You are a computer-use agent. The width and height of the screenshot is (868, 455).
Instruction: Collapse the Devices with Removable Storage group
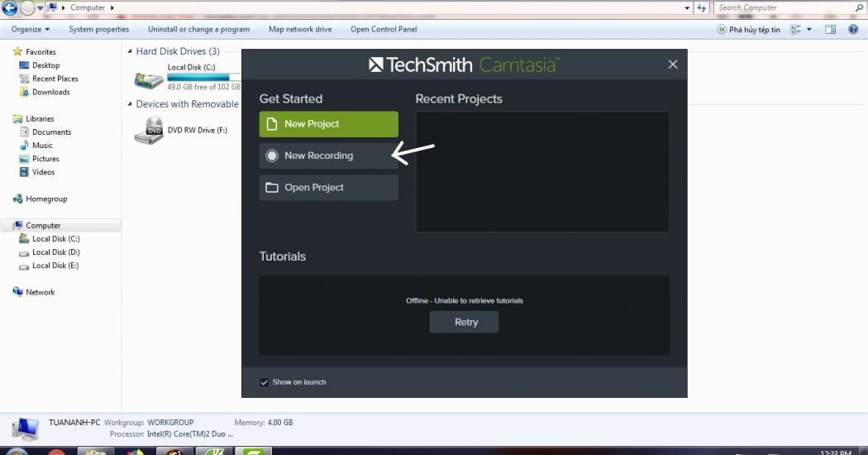point(130,103)
